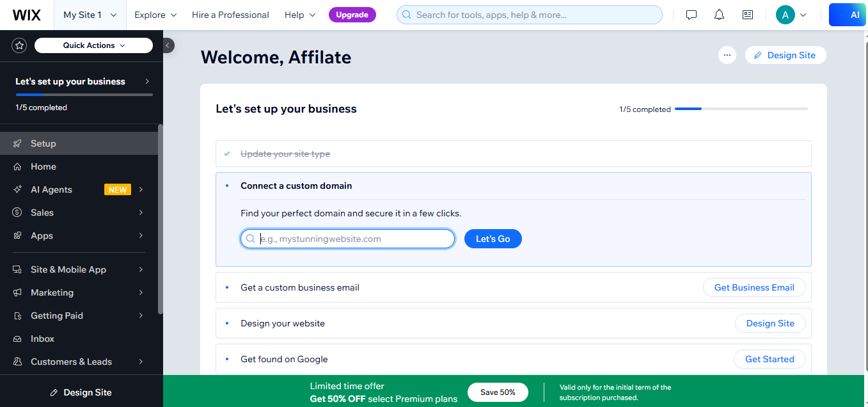Screen dimensions: 868x407
Task: Click the sidebar setup progress bar
Action: [84, 95]
